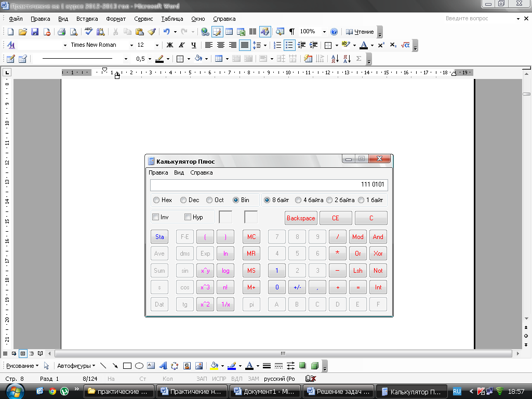Click the Insert Table icon
Image resolution: width=532 pixels, height=399 pixels.
(229, 32)
